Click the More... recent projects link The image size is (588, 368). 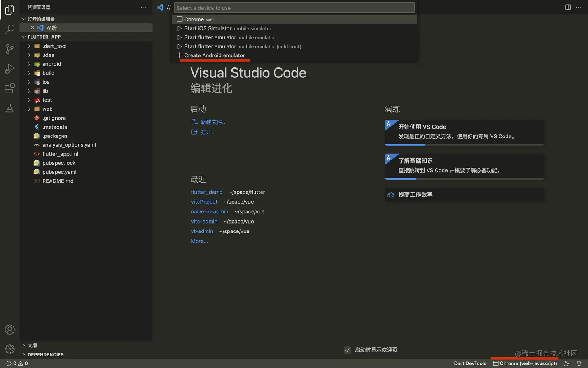(199, 241)
